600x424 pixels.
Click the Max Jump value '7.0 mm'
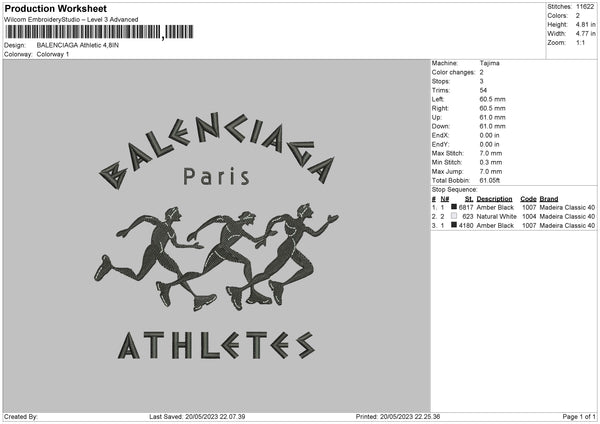tap(491, 172)
